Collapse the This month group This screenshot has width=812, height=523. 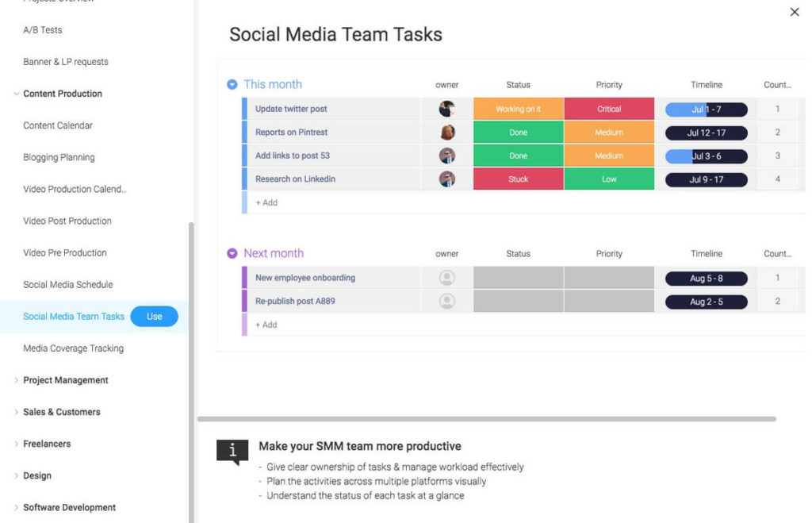(x=231, y=84)
